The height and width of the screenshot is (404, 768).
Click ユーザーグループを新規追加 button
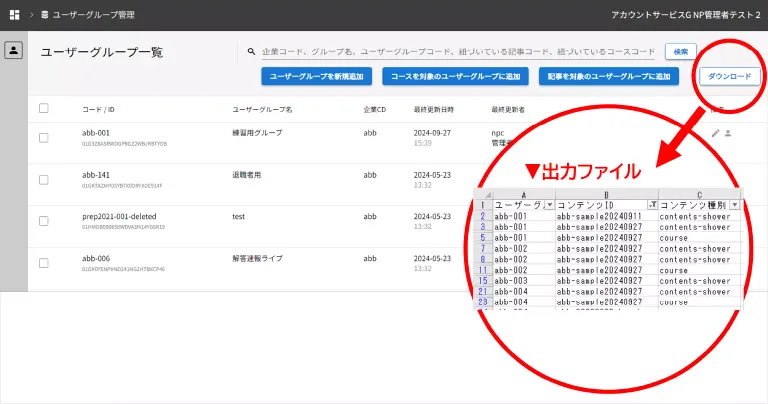point(316,76)
